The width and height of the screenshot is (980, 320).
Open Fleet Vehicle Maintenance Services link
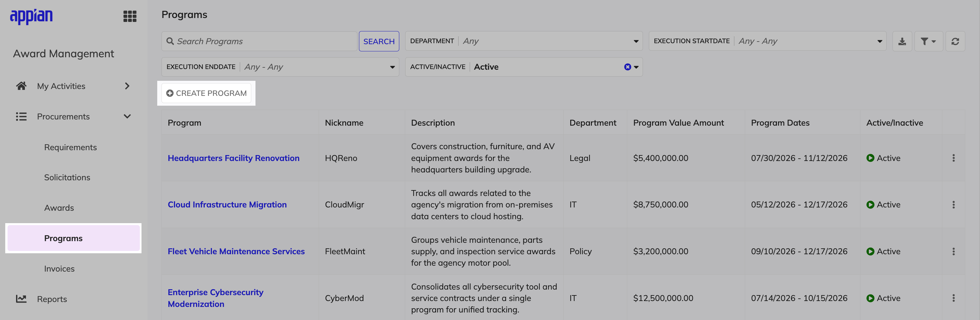(x=236, y=252)
